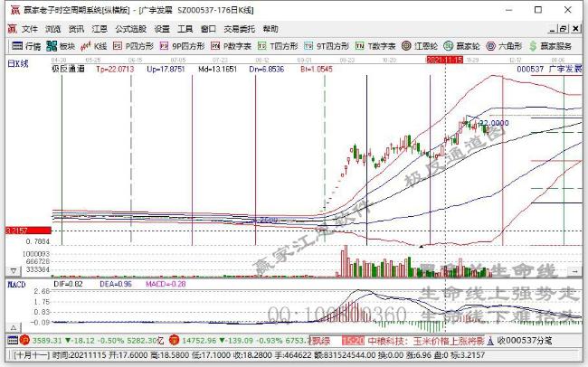Click the red 3.2157 price marker

coord(28,231)
